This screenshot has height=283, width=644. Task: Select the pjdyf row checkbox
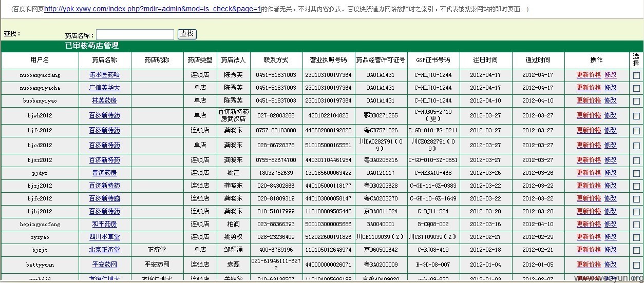click(636, 173)
